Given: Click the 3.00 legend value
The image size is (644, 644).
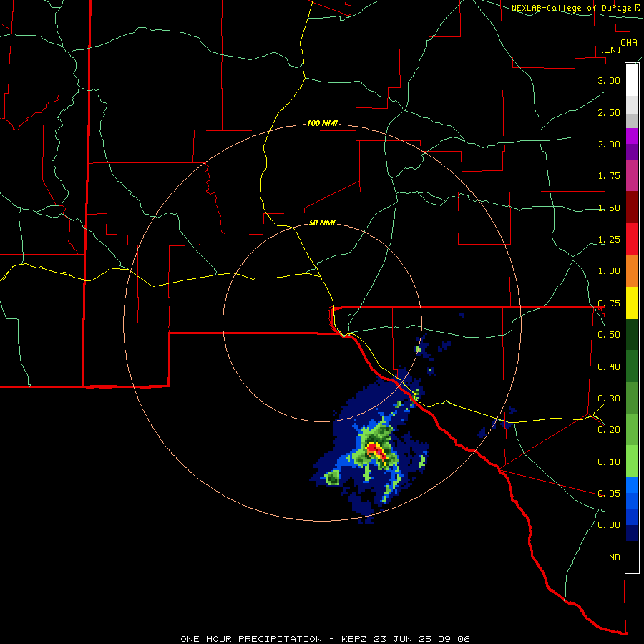Looking at the screenshot, I should tap(609, 80).
